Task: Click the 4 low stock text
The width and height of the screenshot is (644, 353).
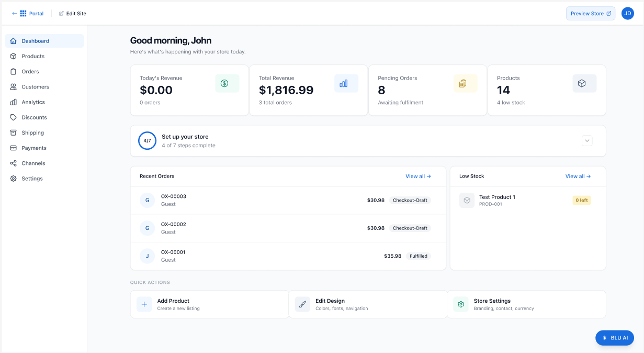Action: click(511, 103)
